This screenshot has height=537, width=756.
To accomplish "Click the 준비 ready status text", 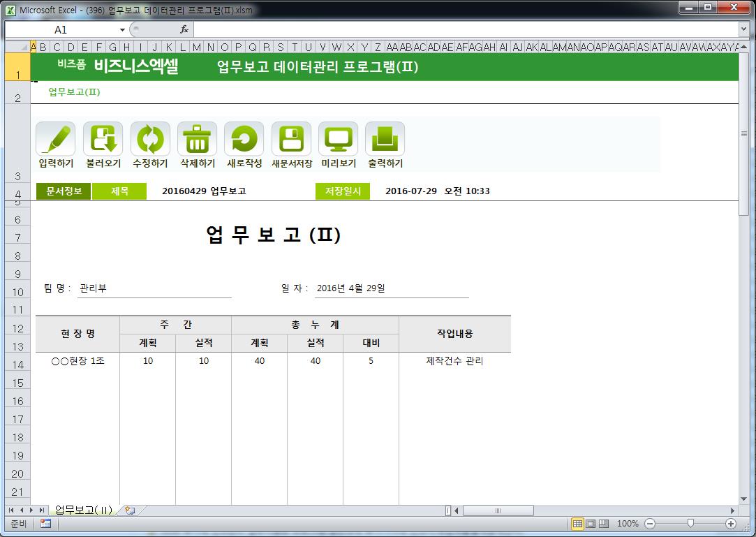I will point(19,524).
